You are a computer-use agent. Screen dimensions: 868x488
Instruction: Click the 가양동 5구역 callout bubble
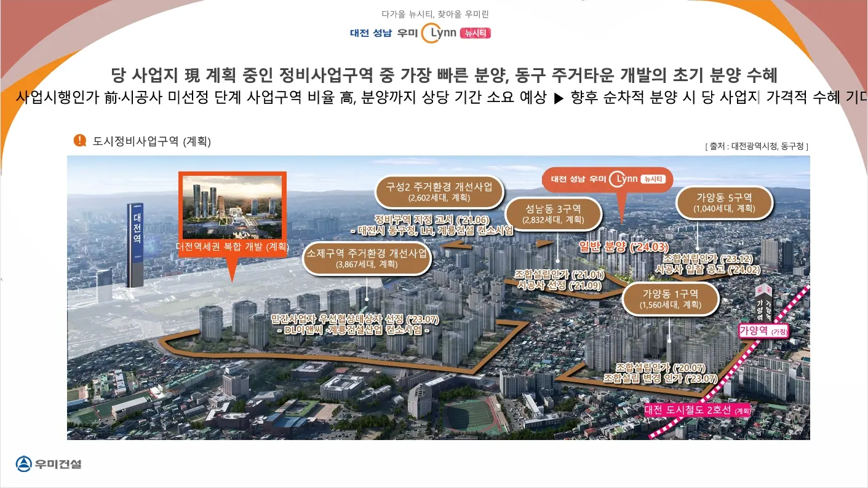tap(725, 202)
